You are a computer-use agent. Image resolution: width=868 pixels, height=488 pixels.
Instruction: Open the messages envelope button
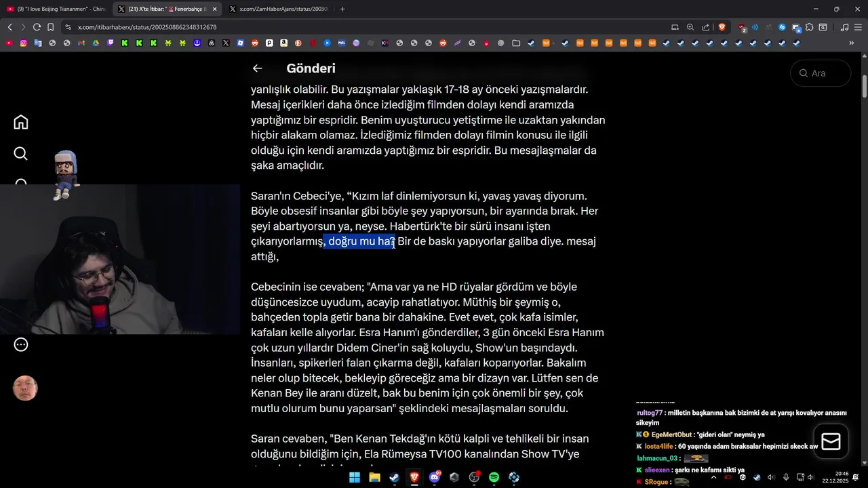point(831,441)
